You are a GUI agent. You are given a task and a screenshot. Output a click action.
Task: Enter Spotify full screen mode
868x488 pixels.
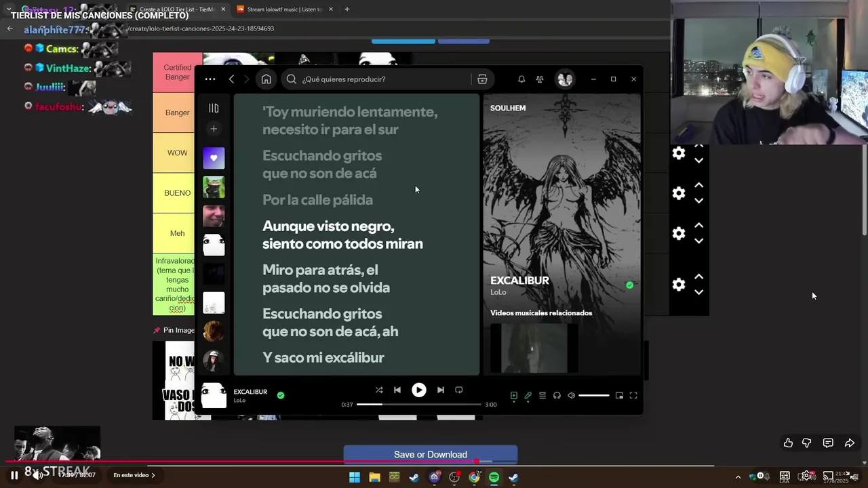click(x=633, y=396)
